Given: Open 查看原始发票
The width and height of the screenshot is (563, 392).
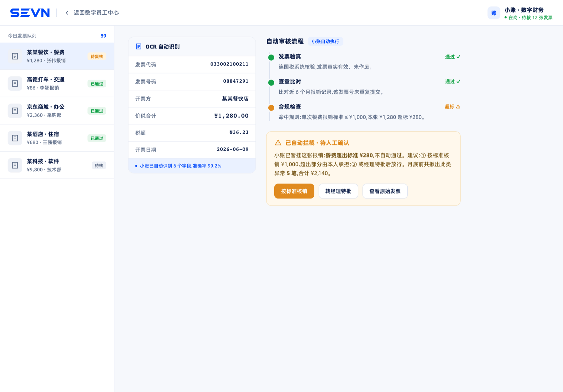Looking at the screenshot, I should (x=385, y=191).
